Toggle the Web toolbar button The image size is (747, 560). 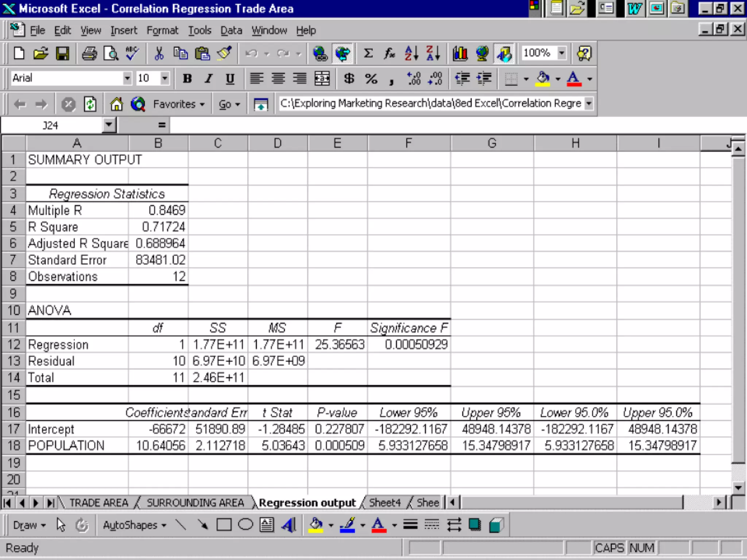tap(342, 54)
